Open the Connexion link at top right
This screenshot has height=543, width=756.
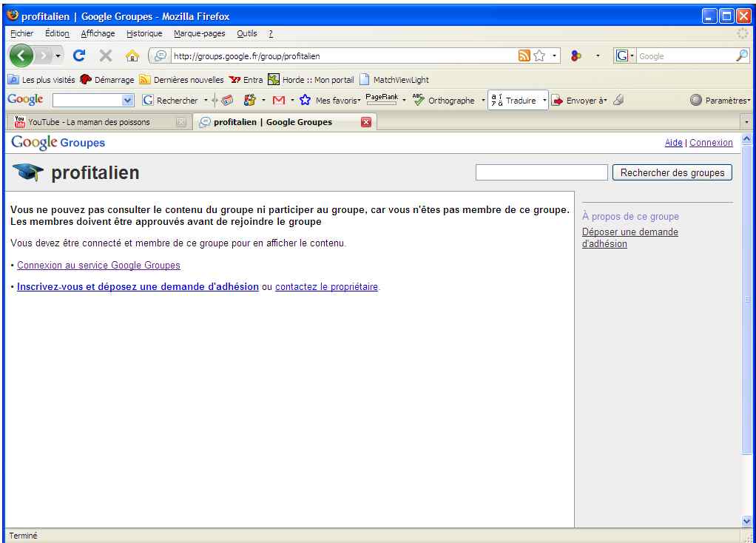711,143
